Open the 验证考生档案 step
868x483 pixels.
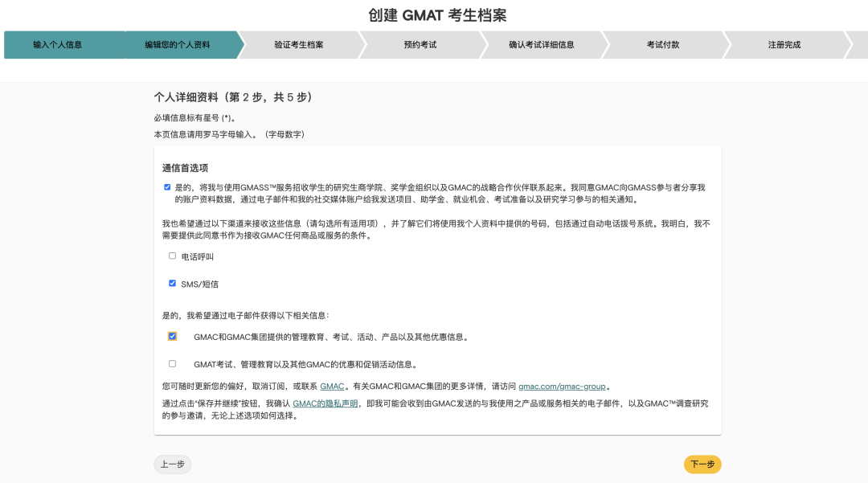[x=298, y=45]
